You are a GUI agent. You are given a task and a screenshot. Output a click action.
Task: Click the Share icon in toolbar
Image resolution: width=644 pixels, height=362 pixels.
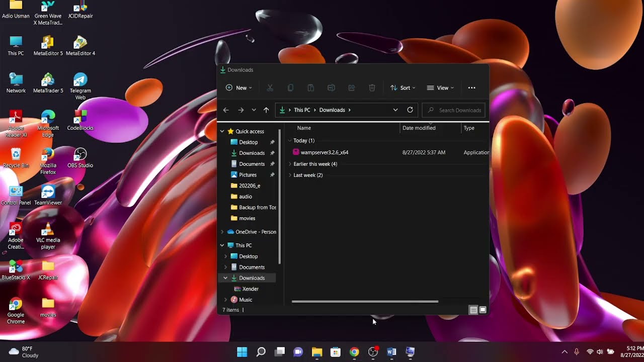(x=351, y=87)
